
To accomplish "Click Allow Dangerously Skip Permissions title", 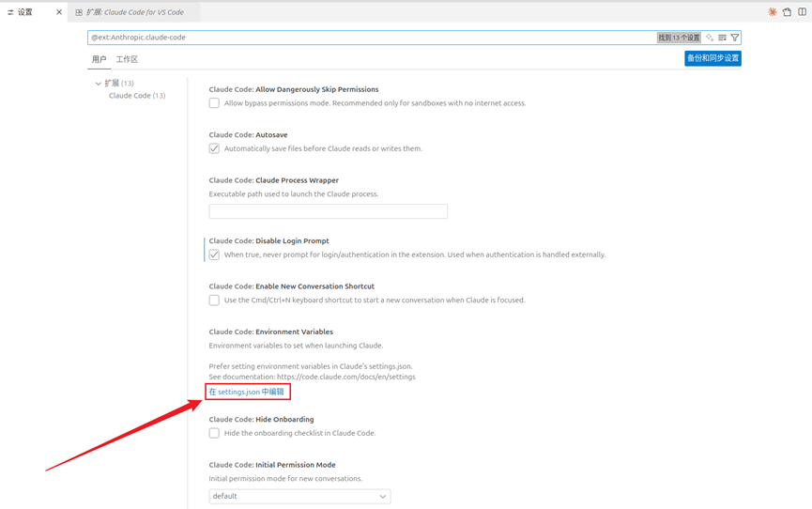I will (x=294, y=89).
